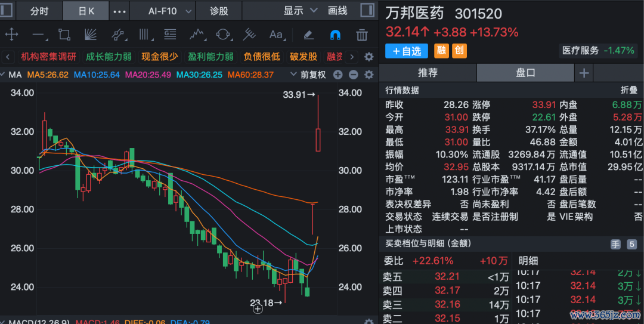Collapse the MA indicator chevron
Image resolution: width=644 pixels, height=324 pixels.
tap(4, 75)
